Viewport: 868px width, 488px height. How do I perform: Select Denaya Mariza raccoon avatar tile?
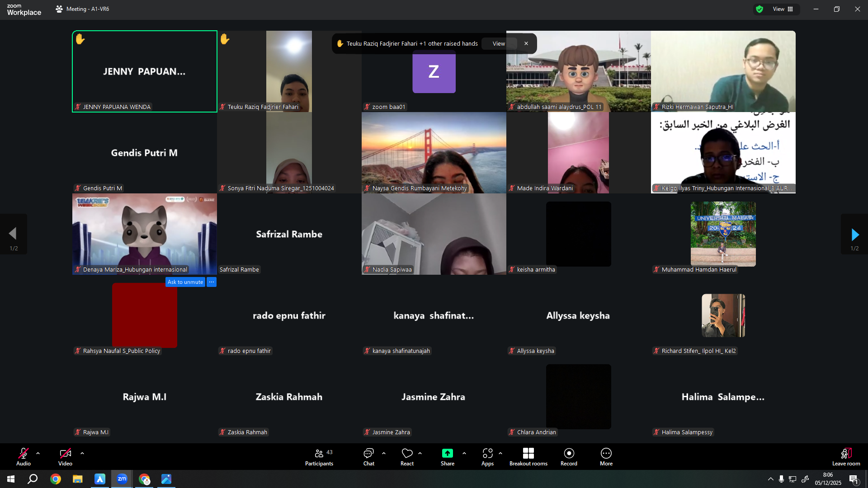145,234
